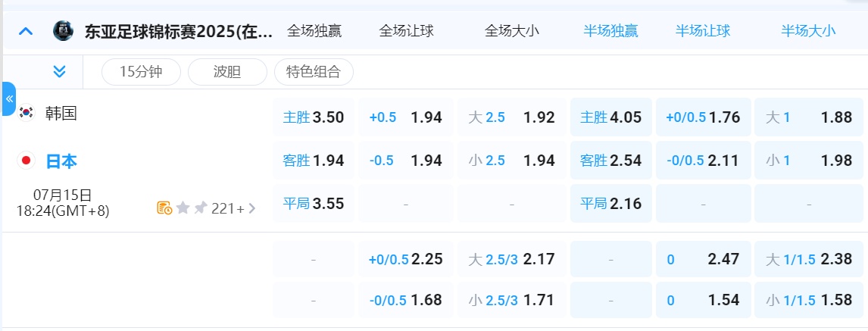868x331 pixels.
Task: Expand options with double-down chevron
Action: tap(59, 72)
